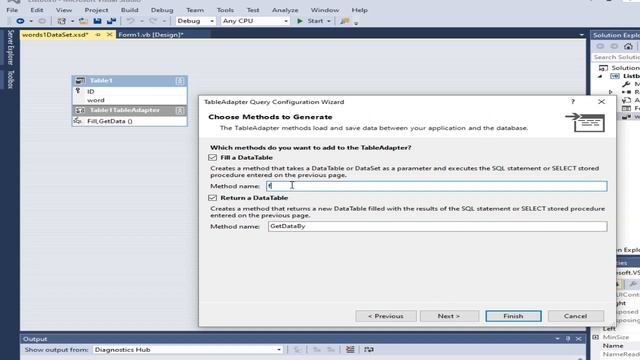This screenshot has width=640, height=360.
Task: Click the GetDataBy method name field
Action: (437, 226)
